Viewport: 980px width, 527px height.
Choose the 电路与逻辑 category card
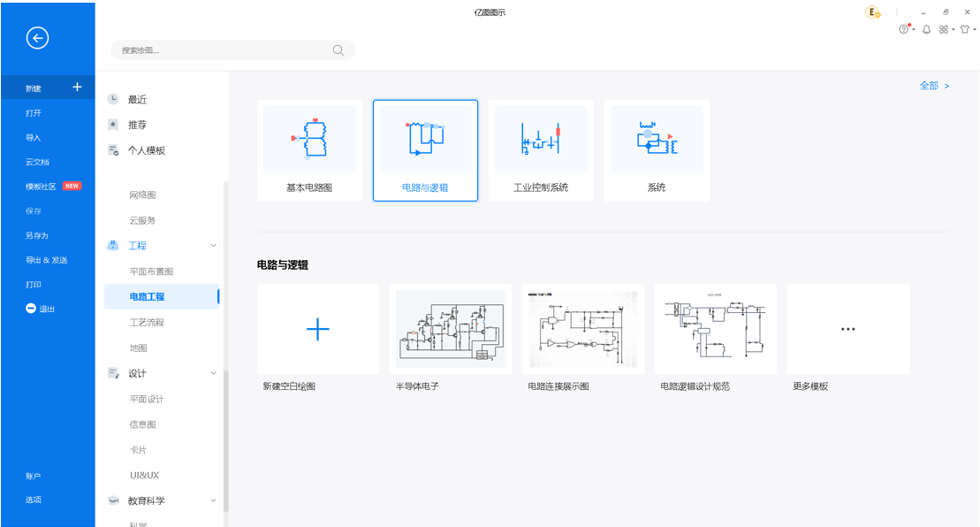pos(425,150)
